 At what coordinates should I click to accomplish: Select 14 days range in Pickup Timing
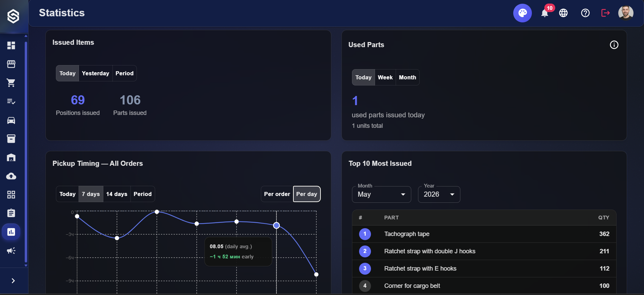point(117,194)
